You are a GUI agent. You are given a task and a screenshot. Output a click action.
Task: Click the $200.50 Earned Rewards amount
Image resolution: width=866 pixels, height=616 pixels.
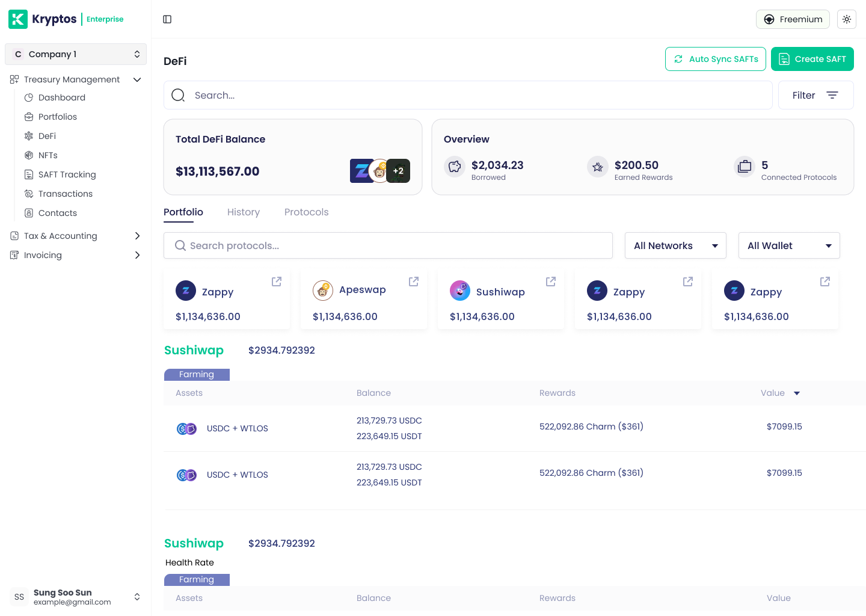click(x=636, y=165)
